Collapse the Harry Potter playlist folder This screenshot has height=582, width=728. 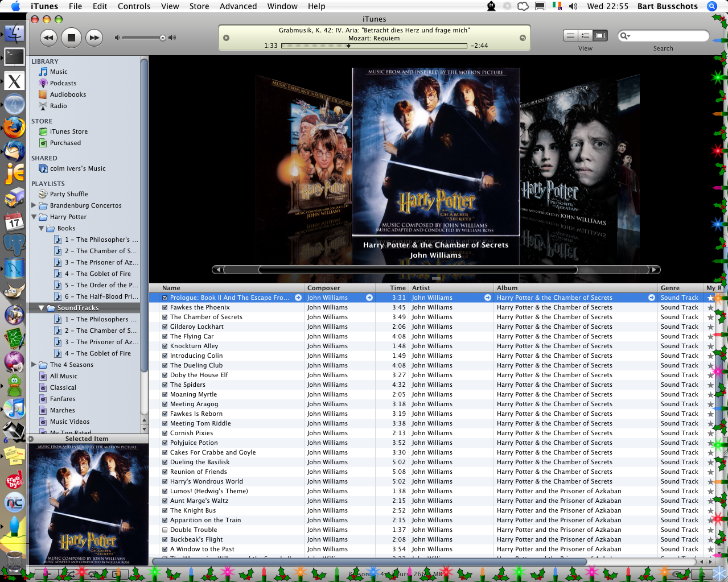34,217
